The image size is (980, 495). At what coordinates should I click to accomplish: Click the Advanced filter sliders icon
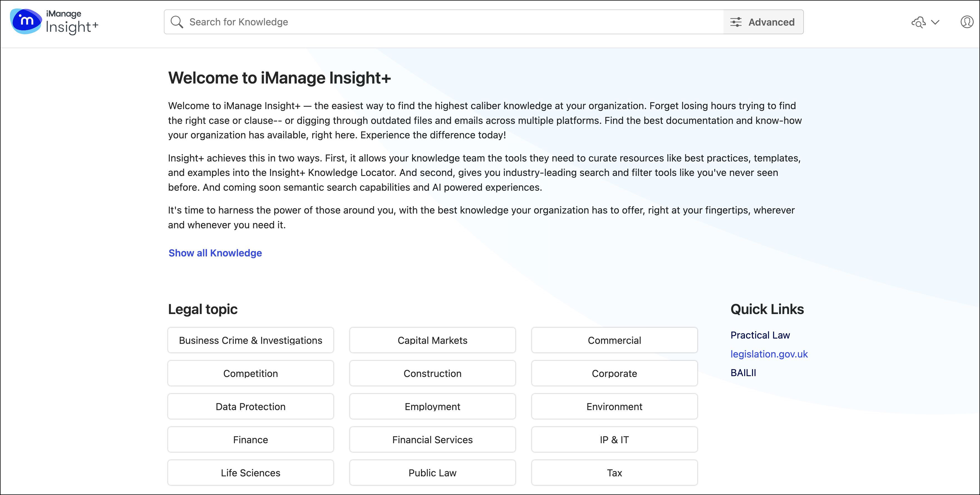pyautogui.click(x=736, y=22)
